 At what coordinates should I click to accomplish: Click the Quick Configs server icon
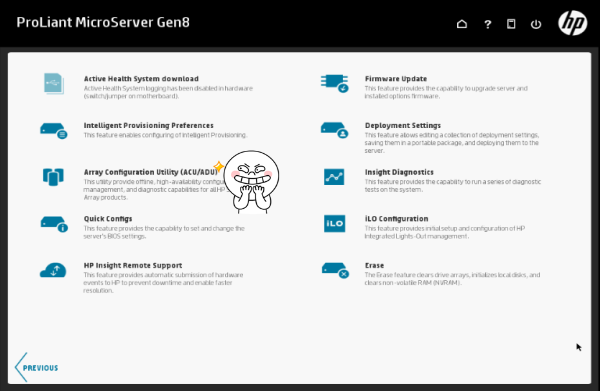click(54, 224)
